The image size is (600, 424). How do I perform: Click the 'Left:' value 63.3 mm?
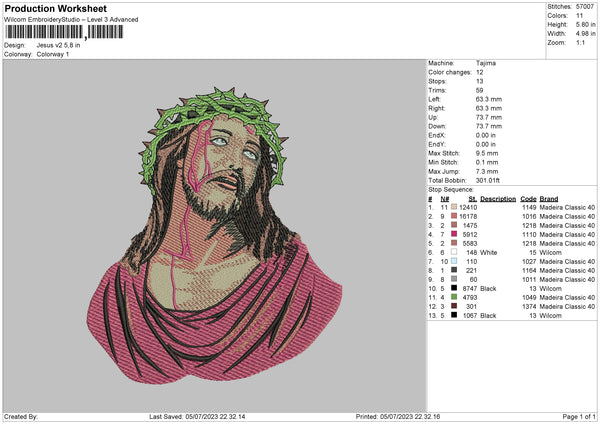[489, 99]
